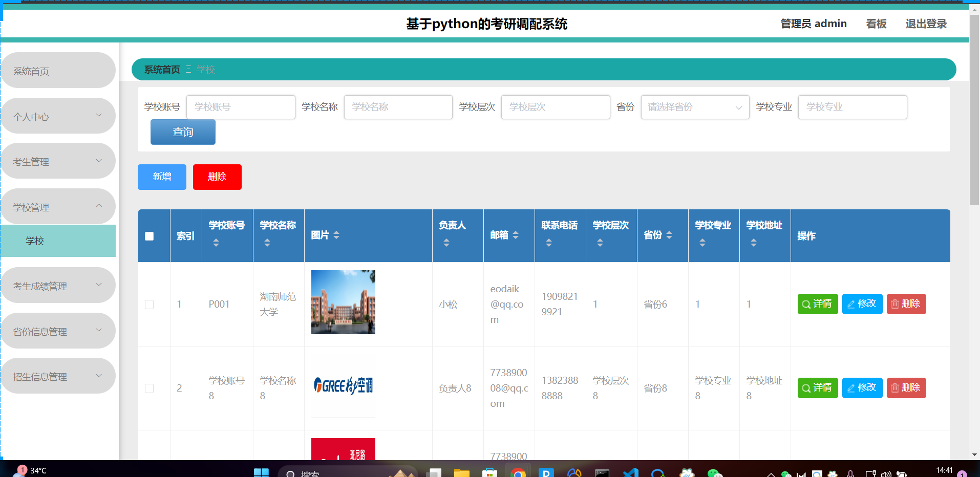Image resolution: width=980 pixels, height=477 pixels.
Task: Expand 招生信息管理 sidebar menu
Action: coord(58,376)
